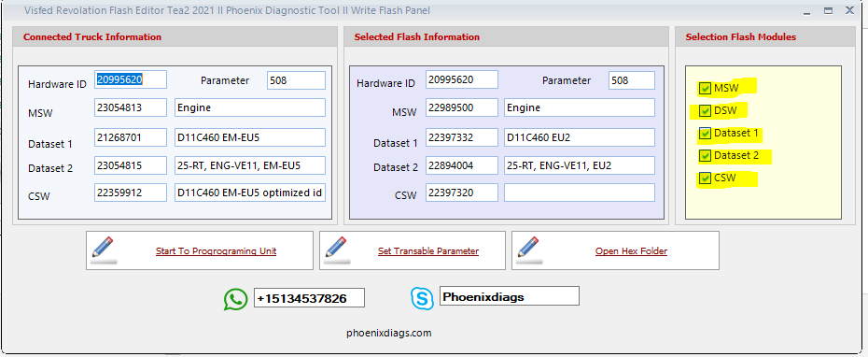This screenshot has height=357, width=868.
Task: Click selected flash Parameter field 508
Action: point(632,79)
